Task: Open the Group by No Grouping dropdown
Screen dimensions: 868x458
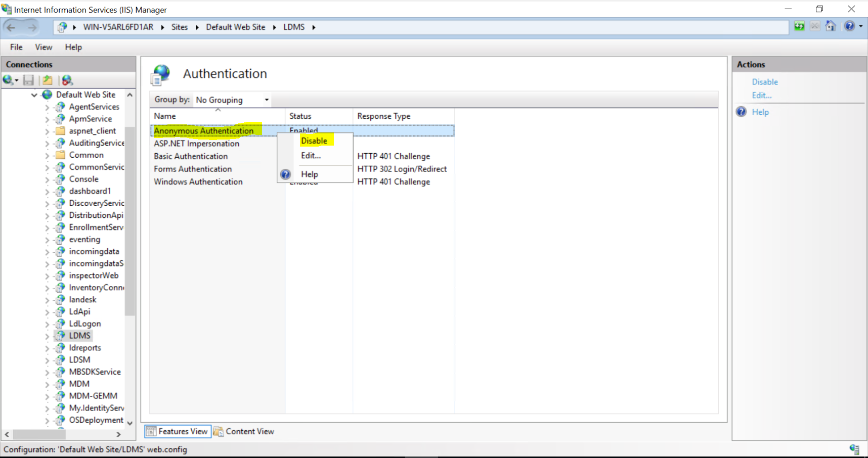Action: coord(231,100)
